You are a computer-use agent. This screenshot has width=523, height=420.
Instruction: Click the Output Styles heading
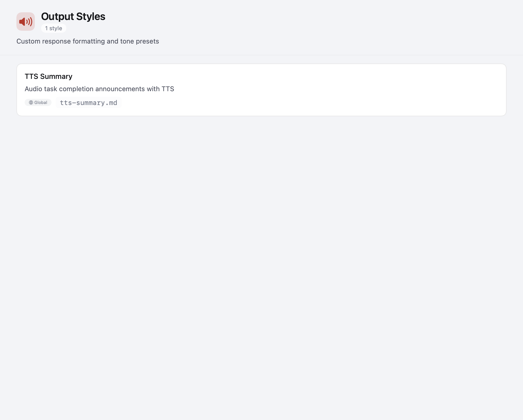[73, 16]
